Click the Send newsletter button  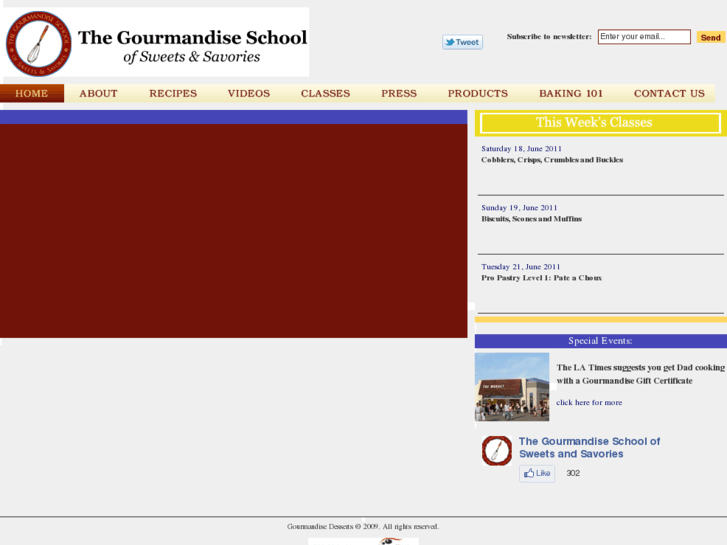point(710,37)
